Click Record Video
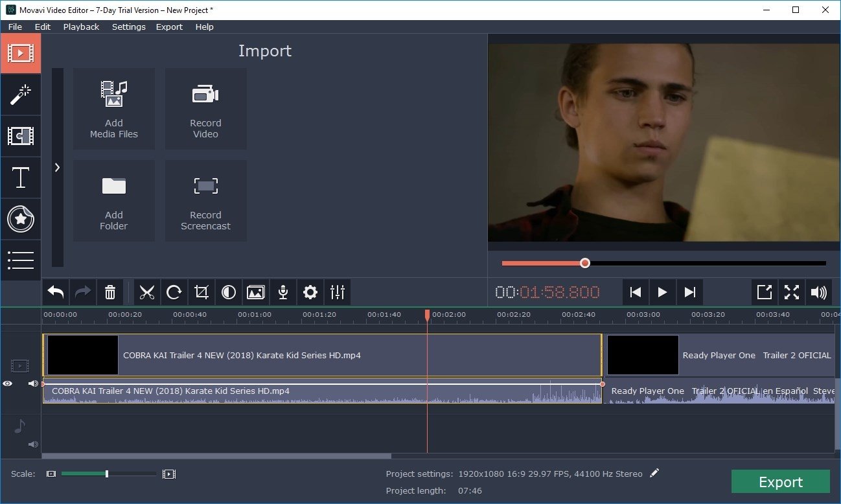Image resolution: width=841 pixels, height=504 pixels. click(205, 109)
